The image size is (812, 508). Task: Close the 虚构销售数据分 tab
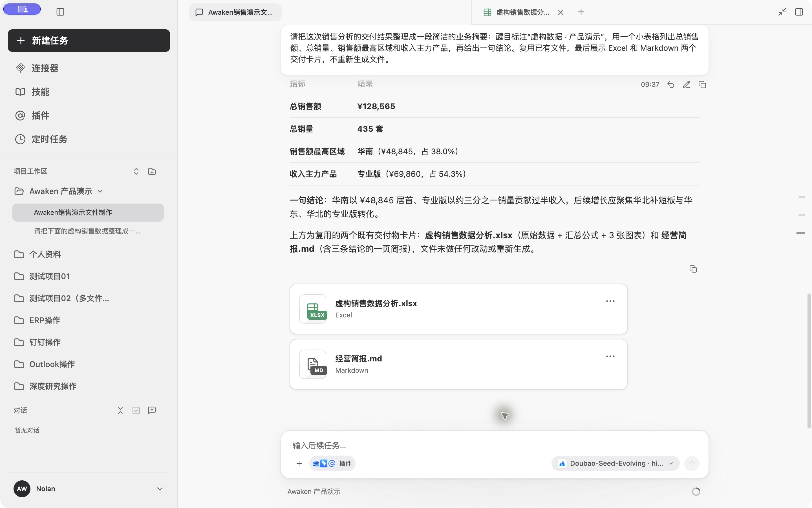tap(561, 12)
